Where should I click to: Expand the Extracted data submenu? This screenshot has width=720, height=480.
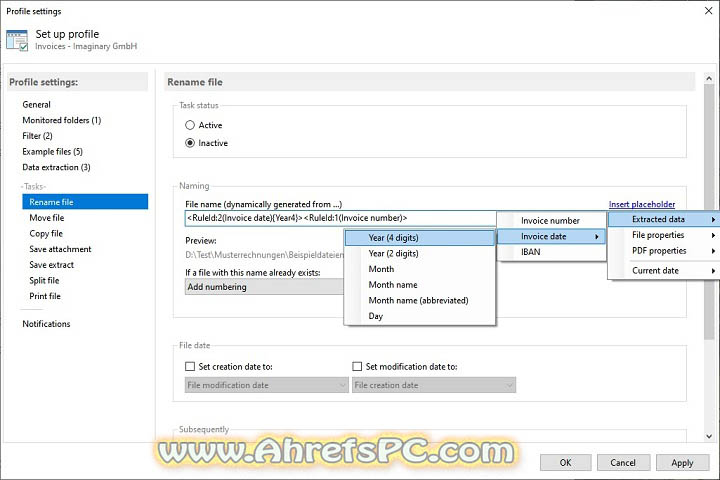pos(662,219)
